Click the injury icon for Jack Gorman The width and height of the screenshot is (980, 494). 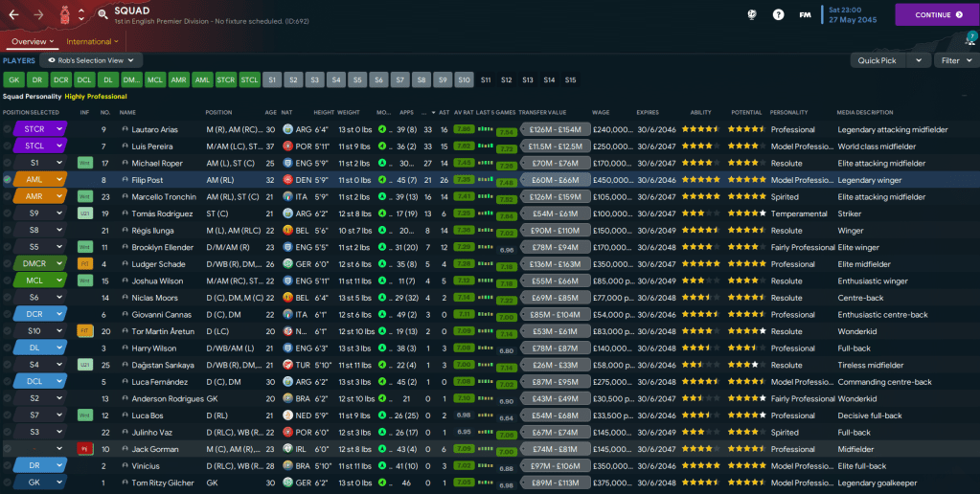(84, 449)
